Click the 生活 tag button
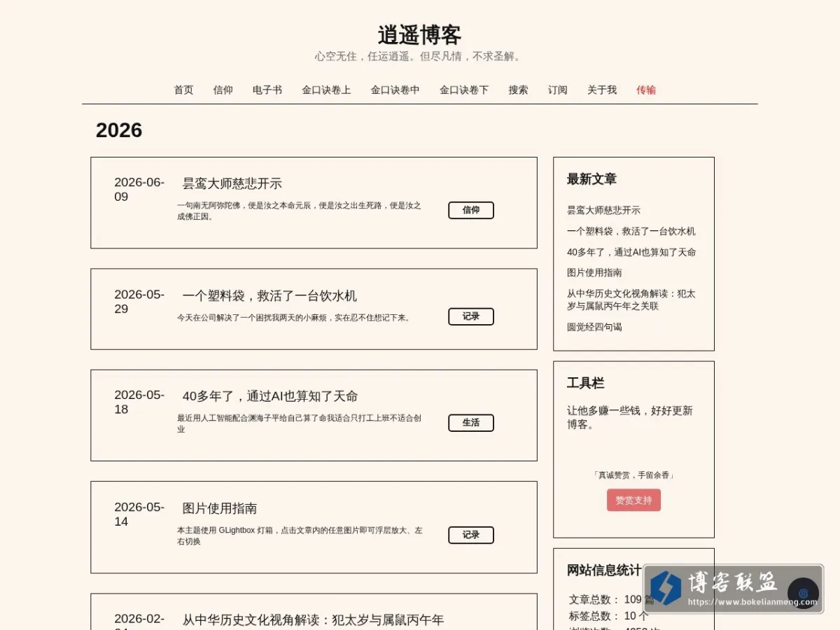840x630 pixels. pyautogui.click(x=471, y=423)
